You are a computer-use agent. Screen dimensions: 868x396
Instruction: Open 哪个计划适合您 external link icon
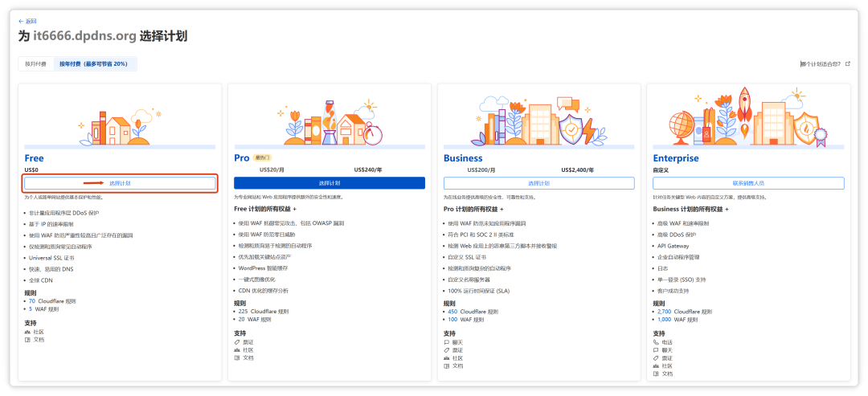coord(847,63)
